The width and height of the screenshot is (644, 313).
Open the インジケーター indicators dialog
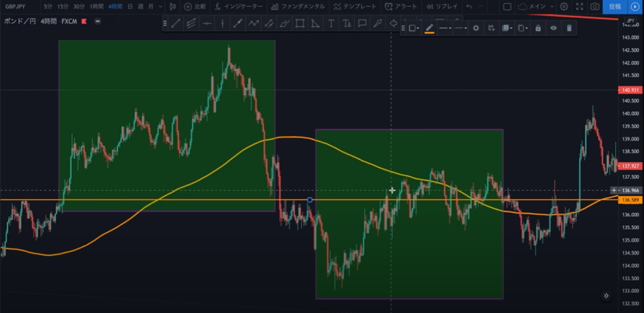[239, 6]
